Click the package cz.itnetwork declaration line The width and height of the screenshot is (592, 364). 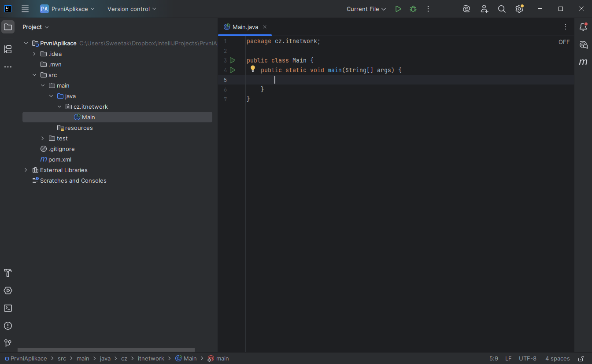click(x=284, y=41)
